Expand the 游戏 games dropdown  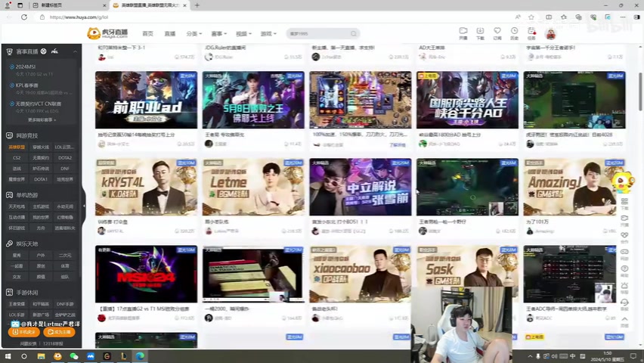coord(268,34)
